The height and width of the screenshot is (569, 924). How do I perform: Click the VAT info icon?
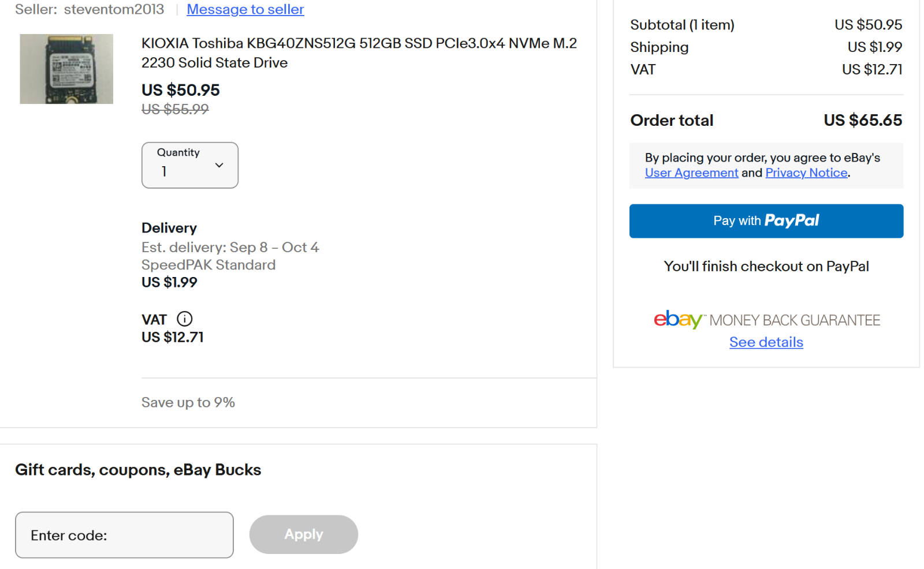(185, 319)
